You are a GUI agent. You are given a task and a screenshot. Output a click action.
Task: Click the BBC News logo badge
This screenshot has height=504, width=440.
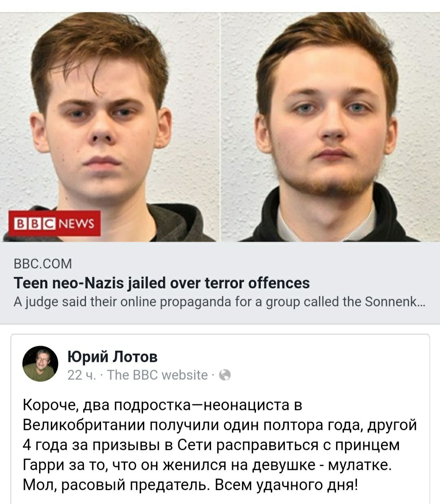click(x=55, y=223)
